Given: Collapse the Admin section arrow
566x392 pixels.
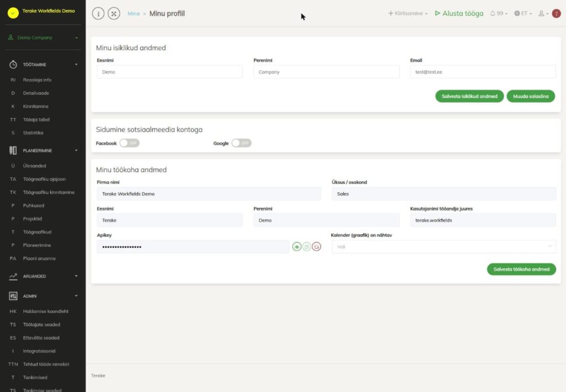Looking at the screenshot, I should pyautogui.click(x=76, y=296).
